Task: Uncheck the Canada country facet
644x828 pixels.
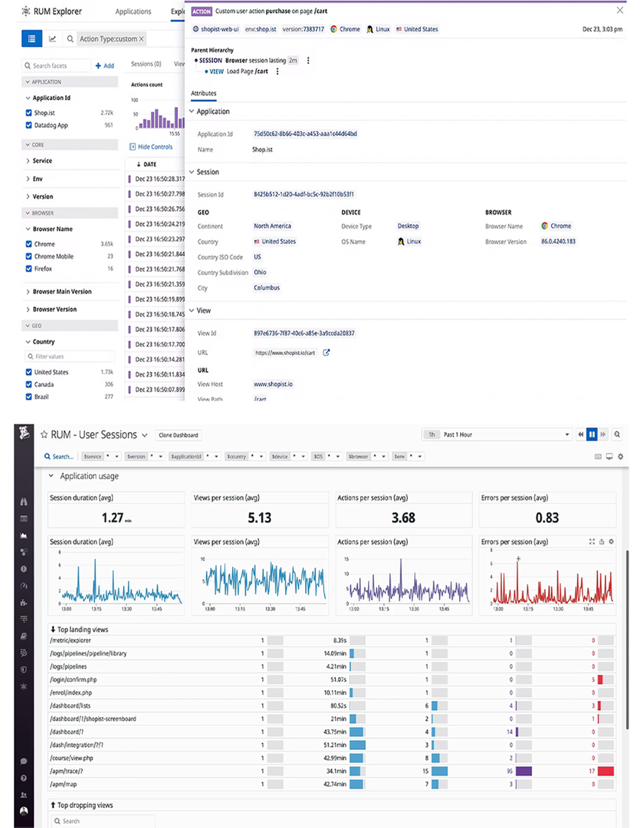Action: (29, 385)
